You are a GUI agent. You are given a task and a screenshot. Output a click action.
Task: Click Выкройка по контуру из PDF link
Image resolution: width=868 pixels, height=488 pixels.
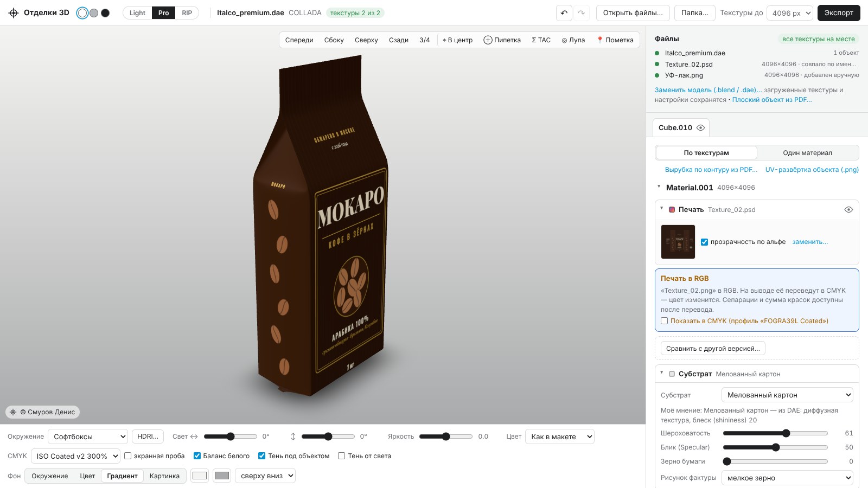(x=711, y=170)
